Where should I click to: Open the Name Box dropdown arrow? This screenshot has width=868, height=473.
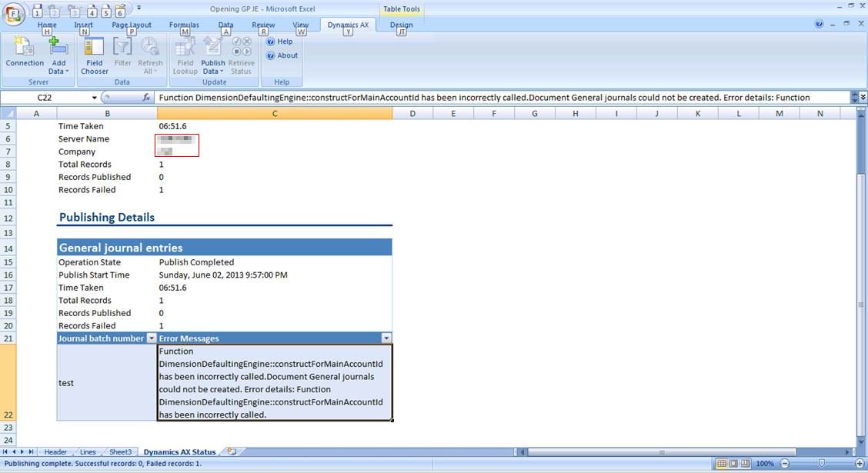click(x=94, y=98)
